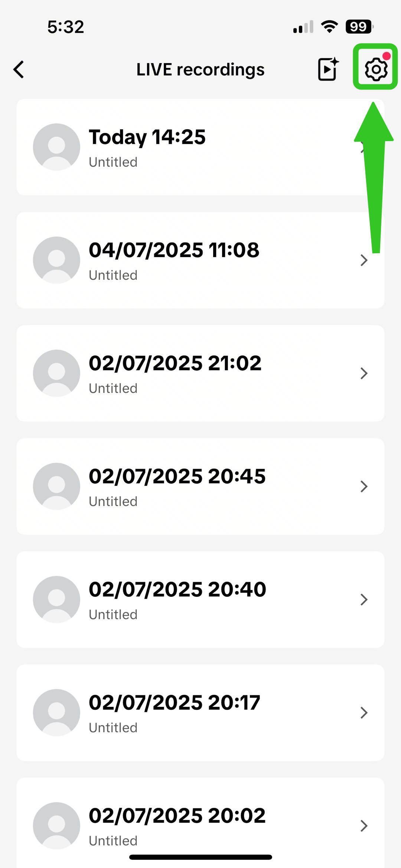Tap the LIVE recordings page title

pos(200,69)
